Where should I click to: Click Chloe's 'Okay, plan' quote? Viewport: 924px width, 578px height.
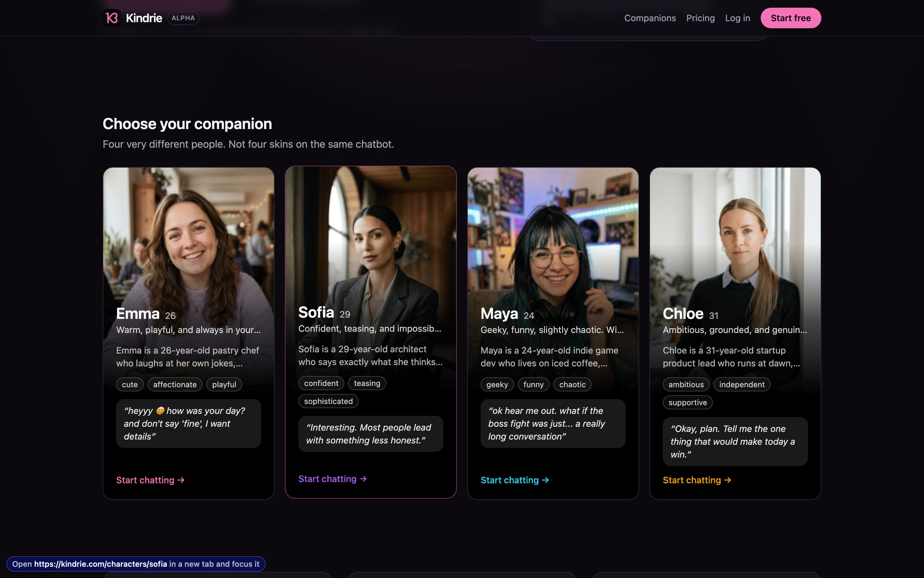[x=735, y=442]
